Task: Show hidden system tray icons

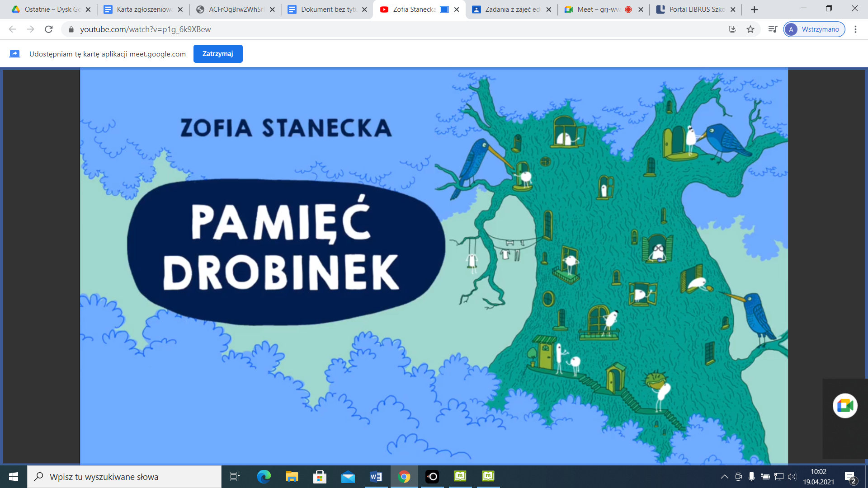Action: point(724,477)
